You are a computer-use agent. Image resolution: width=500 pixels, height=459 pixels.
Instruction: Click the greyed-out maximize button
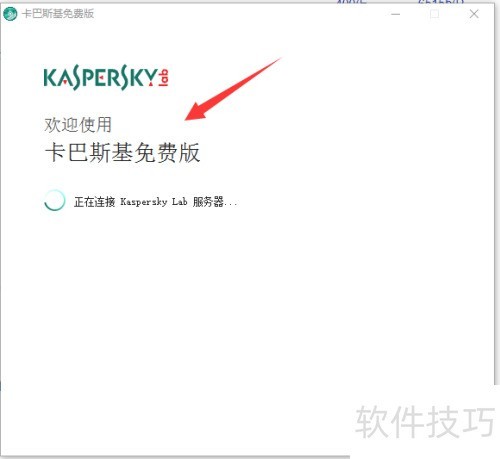(434, 14)
